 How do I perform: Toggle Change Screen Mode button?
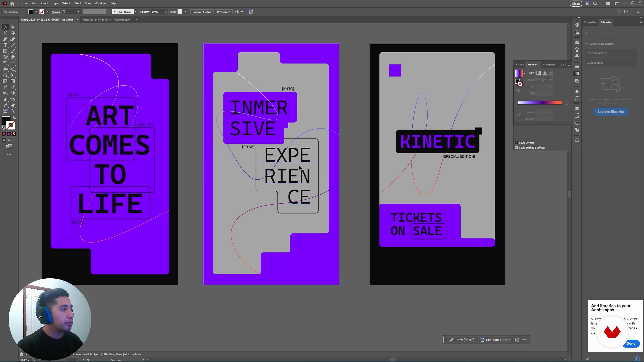[9, 147]
